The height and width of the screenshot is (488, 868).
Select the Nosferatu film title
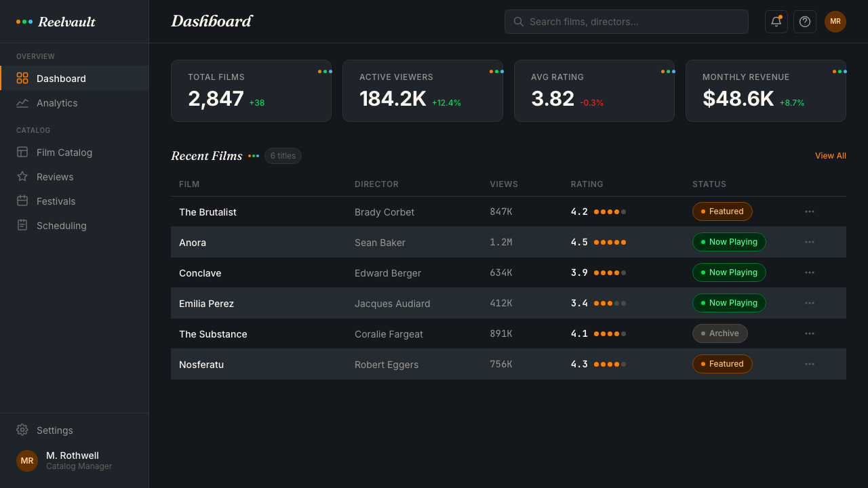point(201,365)
